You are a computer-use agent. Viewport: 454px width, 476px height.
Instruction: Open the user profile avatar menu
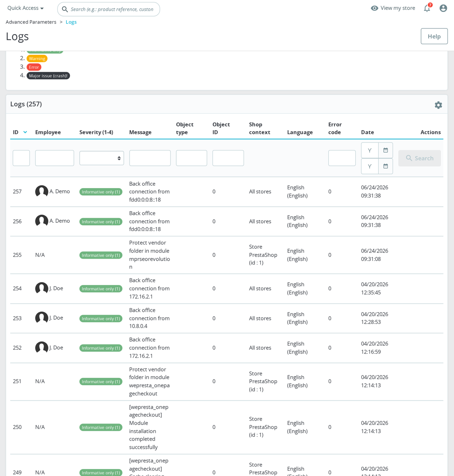443,8
